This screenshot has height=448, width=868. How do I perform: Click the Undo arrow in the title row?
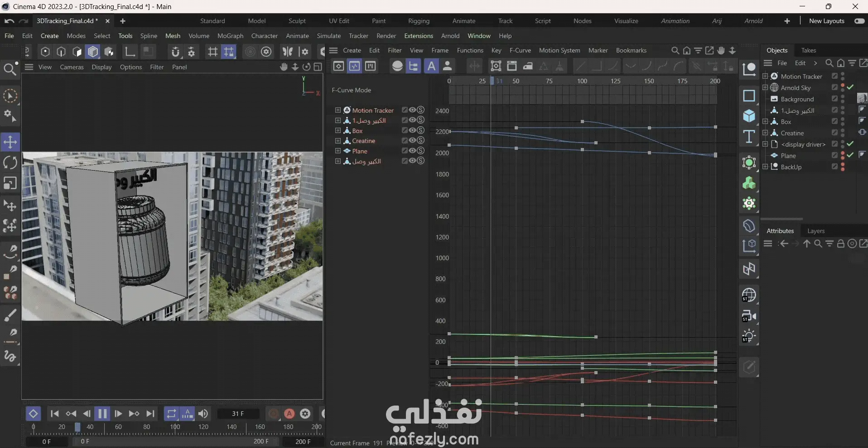tap(9, 21)
